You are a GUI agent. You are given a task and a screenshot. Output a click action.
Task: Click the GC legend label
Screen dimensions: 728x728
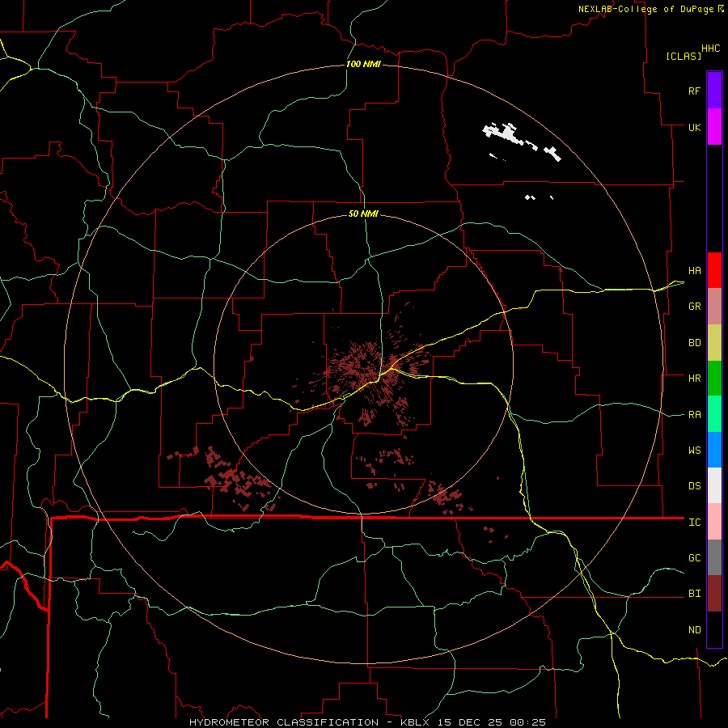[694, 558]
